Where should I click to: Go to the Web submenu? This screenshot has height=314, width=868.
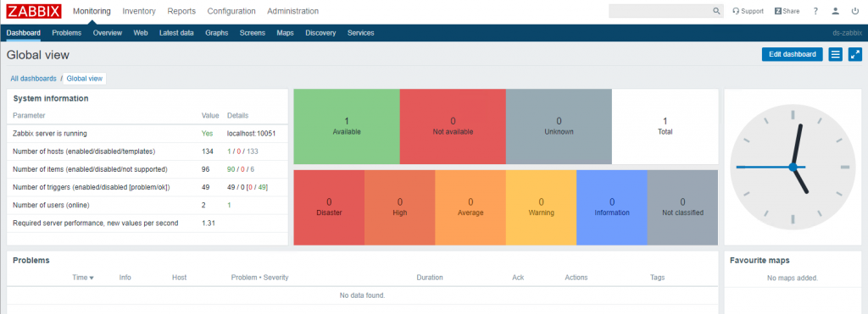pos(141,33)
